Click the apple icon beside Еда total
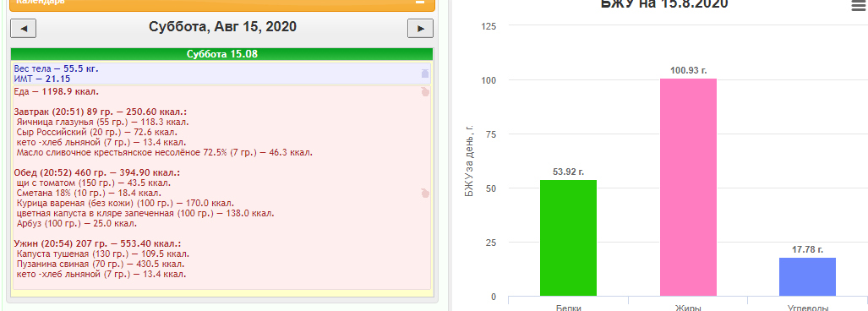Viewport: 868px width, 311px height. click(425, 92)
